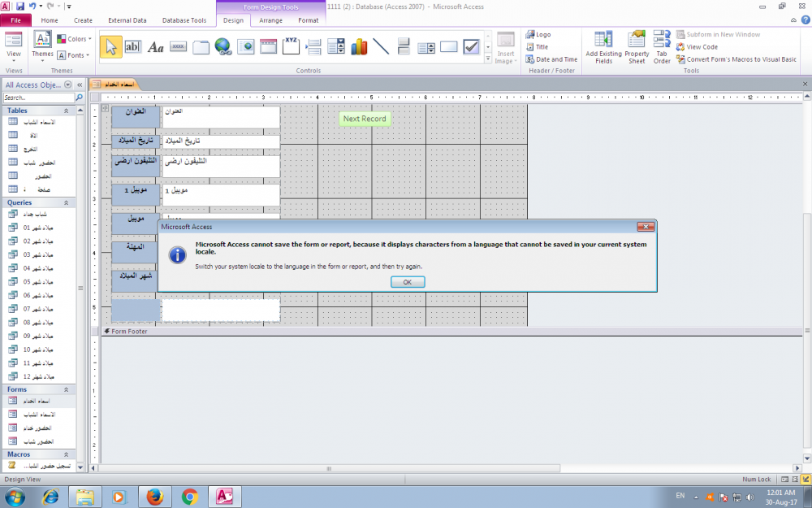The image size is (812, 508).
Task: Insert a Logo in the form header
Action: [538, 34]
